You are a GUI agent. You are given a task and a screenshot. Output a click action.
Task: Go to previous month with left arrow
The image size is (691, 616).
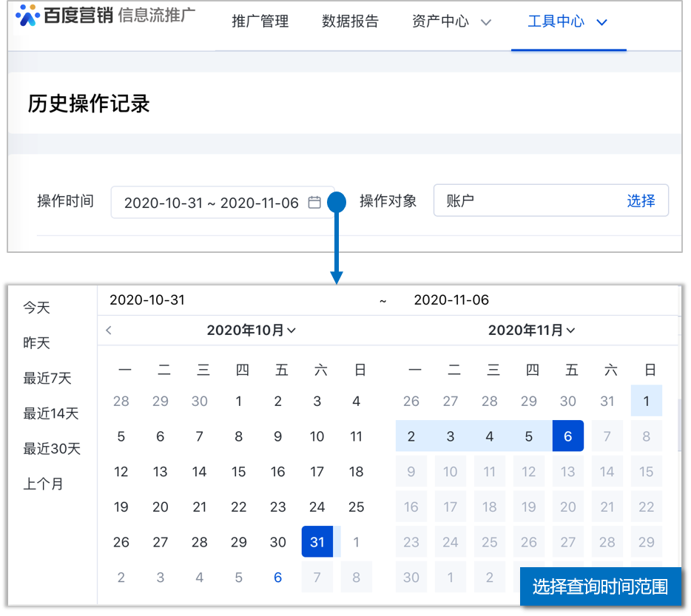click(x=109, y=331)
